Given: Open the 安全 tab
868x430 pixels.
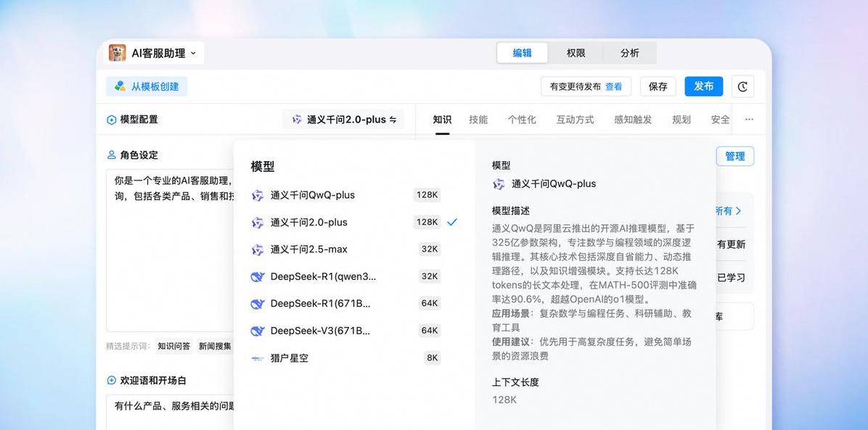Looking at the screenshot, I should 720,120.
